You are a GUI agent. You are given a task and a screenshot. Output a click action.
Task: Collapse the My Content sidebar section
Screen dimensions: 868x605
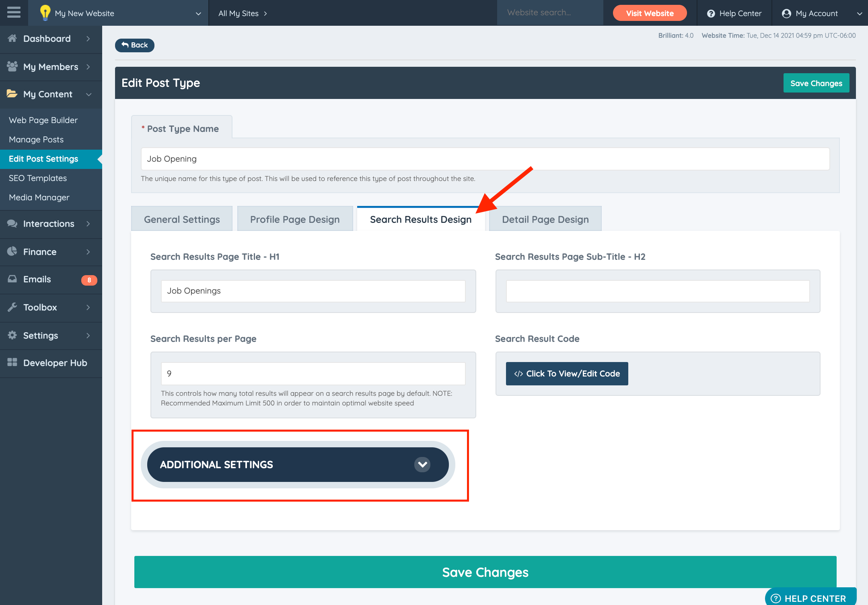click(x=88, y=94)
